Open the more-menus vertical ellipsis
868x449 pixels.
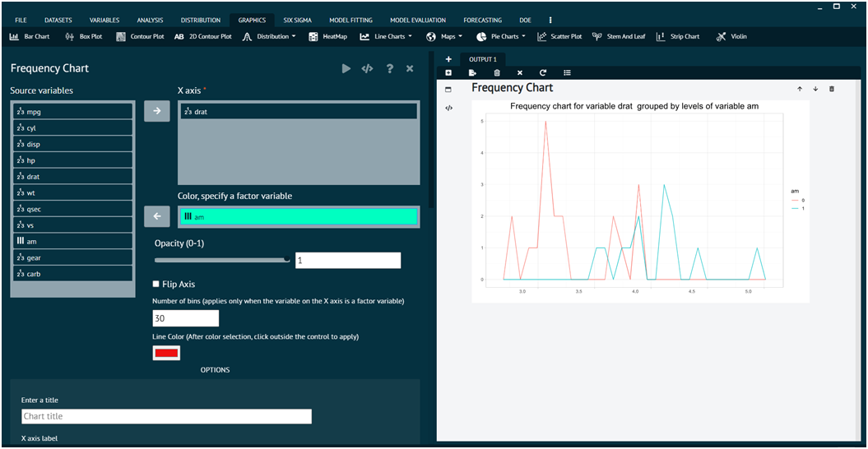[550, 20]
